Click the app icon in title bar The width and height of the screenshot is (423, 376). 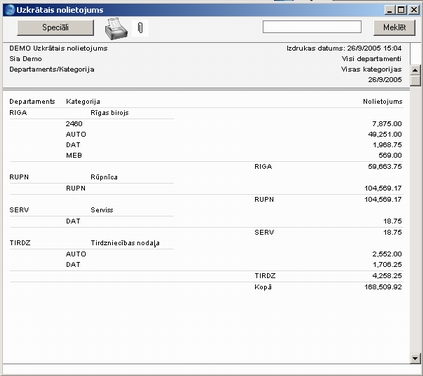click(10, 10)
